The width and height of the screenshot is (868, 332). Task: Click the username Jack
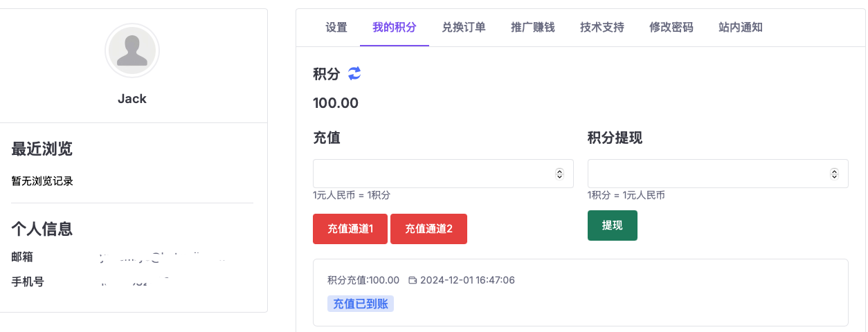(x=132, y=99)
